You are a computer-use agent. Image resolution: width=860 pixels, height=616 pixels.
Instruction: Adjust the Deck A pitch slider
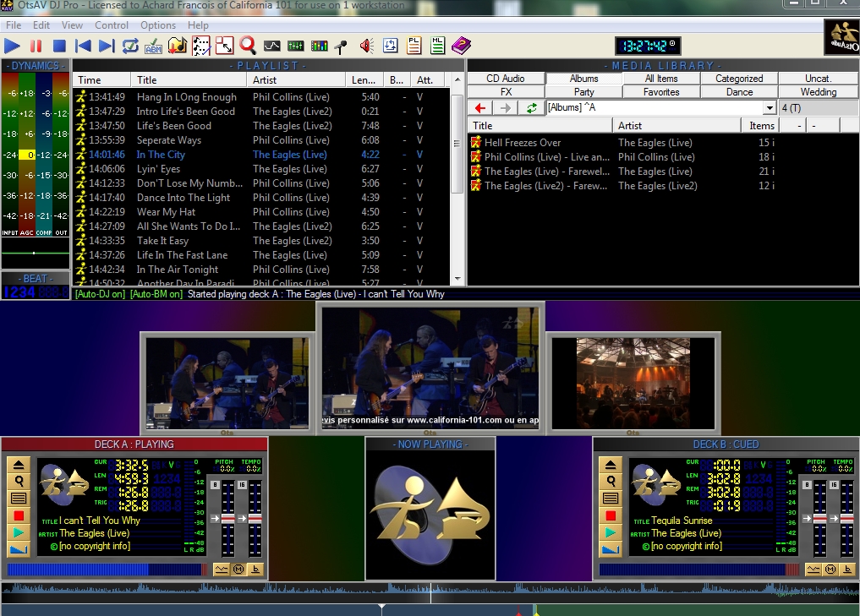[x=227, y=519]
